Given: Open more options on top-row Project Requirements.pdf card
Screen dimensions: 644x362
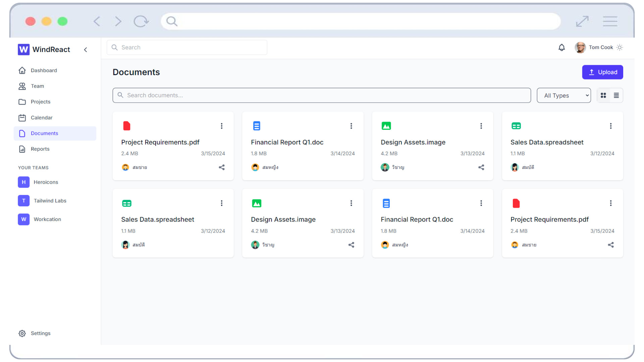Looking at the screenshot, I should (221, 126).
